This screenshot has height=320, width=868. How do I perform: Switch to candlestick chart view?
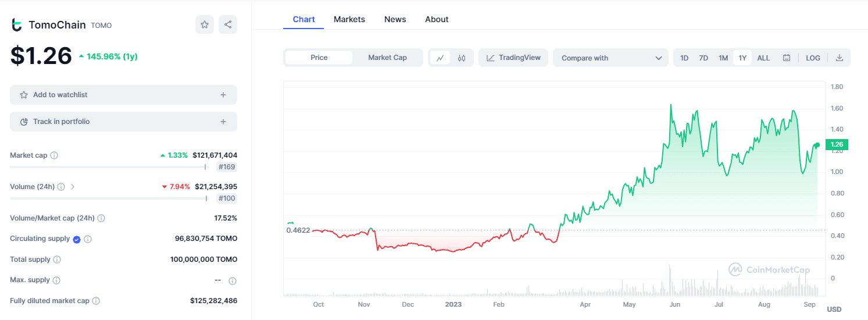coord(462,58)
